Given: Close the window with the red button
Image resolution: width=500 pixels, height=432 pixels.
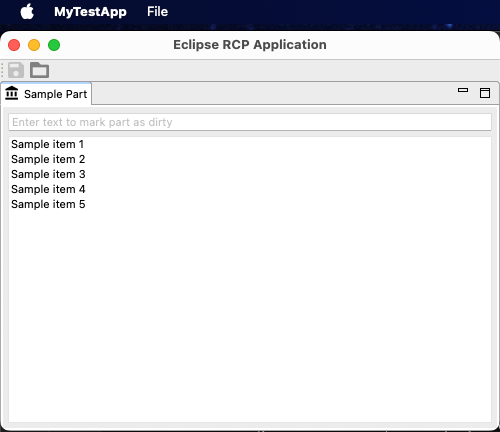Looking at the screenshot, I should point(14,45).
